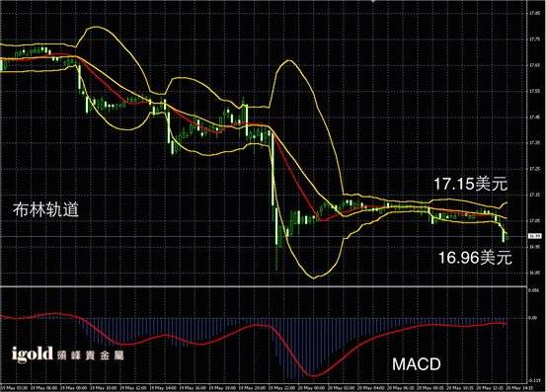This screenshot has height=392, width=546.
Task: Click the igold logo watermark
Action: tap(67, 354)
